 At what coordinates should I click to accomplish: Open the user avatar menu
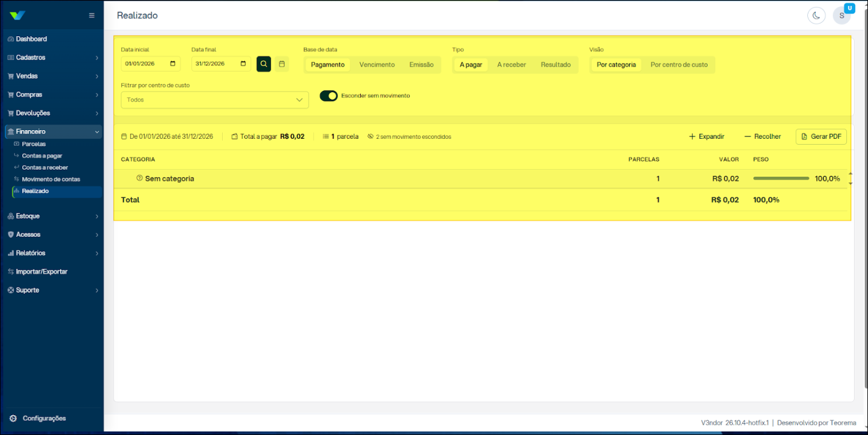pos(842,16)
